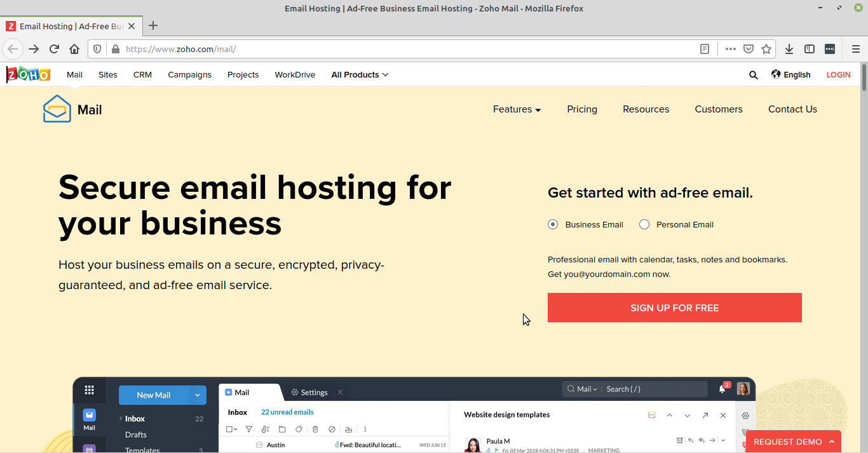Screen dimensions: 868x453
Task: Open the site search magnifier icon
Action: (753, 75)
